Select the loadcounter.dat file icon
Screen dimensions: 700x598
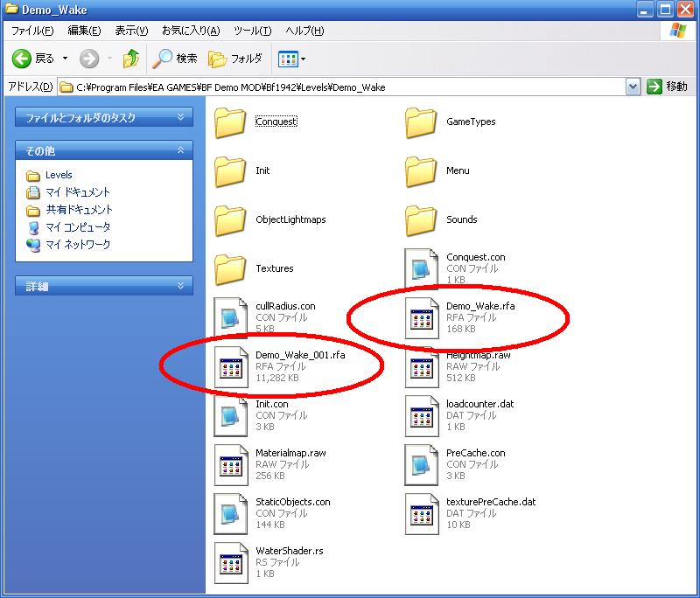pos(422,416)
